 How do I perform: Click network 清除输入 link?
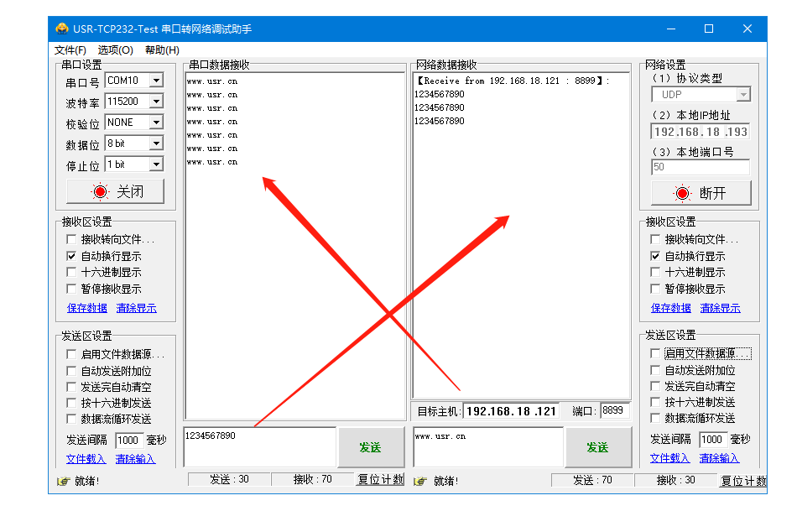(x=719, y=458)
